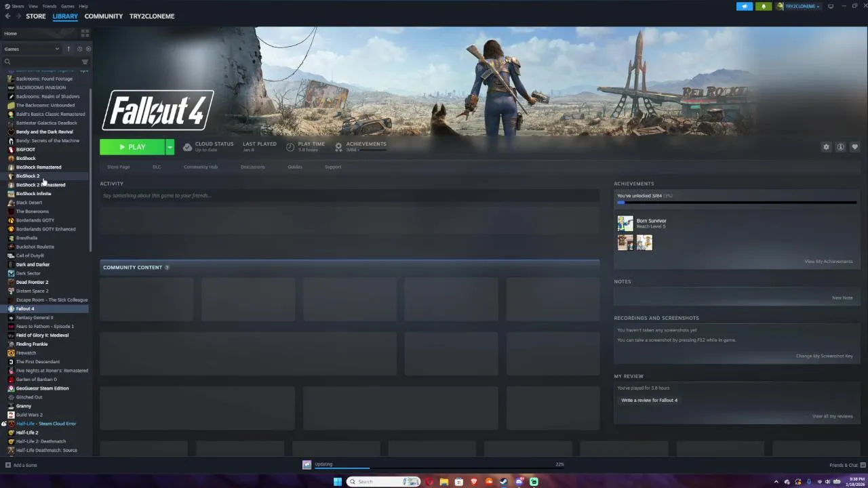
Task: Open the Windows Start button
Action: pyautogui.click(x=338, y=482)
